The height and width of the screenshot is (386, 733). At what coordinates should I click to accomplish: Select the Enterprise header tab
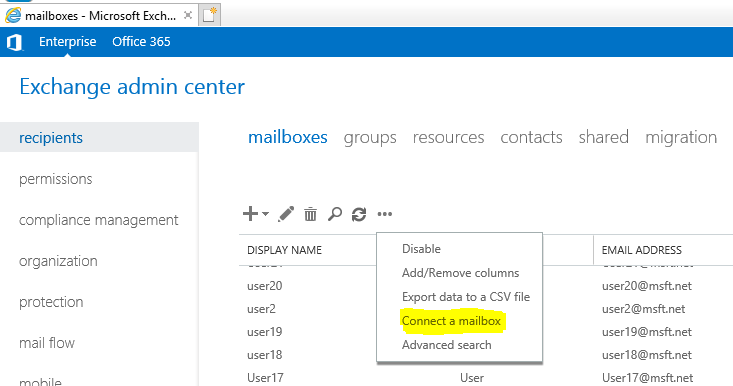tap(68, 42)
